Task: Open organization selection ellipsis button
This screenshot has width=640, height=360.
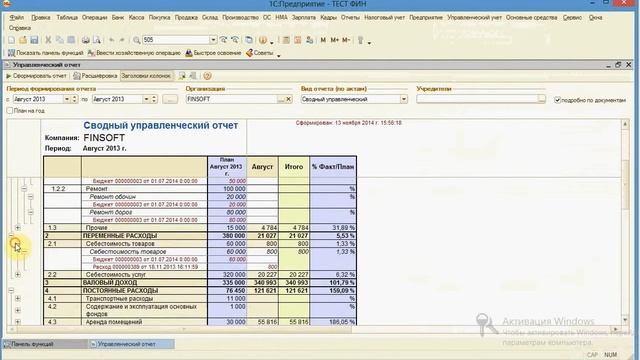Action: point(281,99)
